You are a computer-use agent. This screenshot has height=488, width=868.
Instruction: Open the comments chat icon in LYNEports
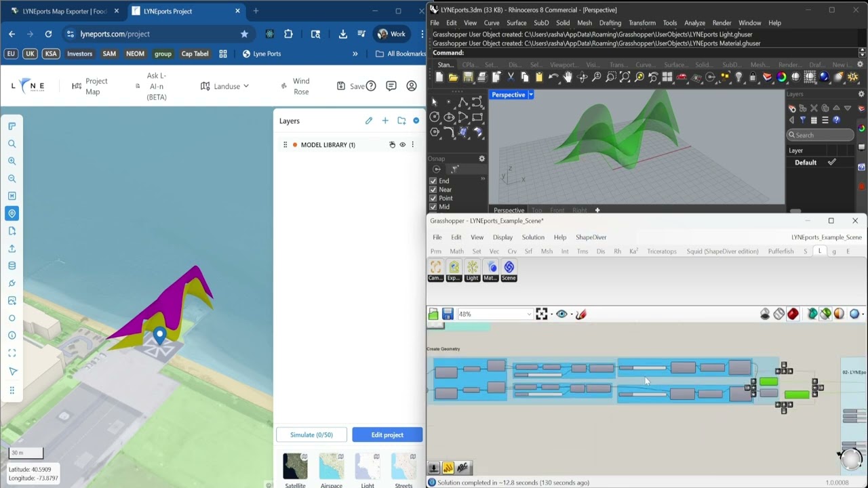pyautogui.click(x=391, y=86)
